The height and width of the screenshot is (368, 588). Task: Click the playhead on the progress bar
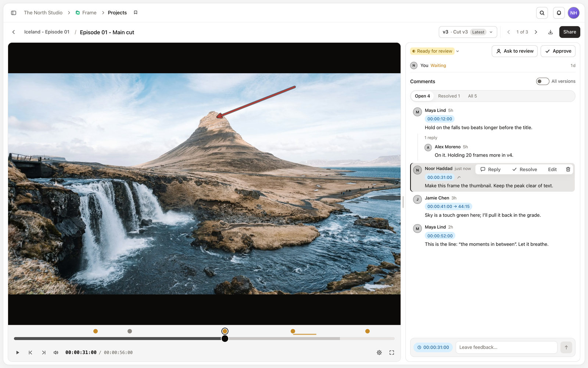point(225,339)
